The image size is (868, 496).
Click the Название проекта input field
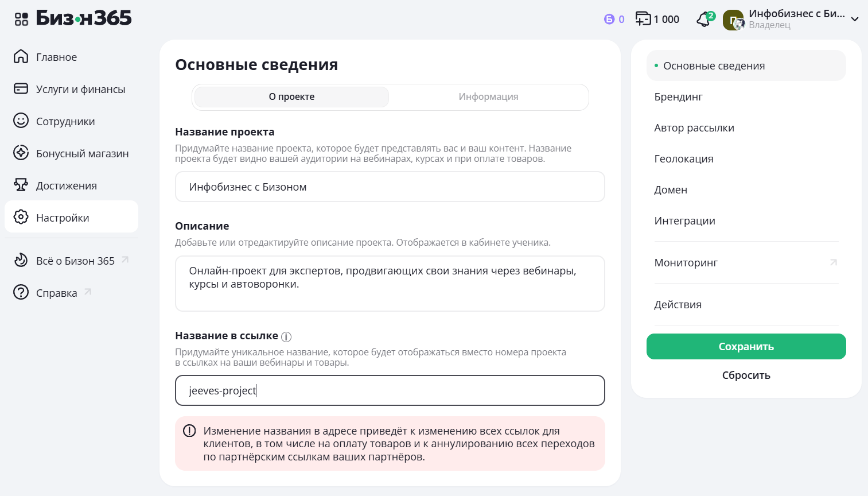pos(390,187)
